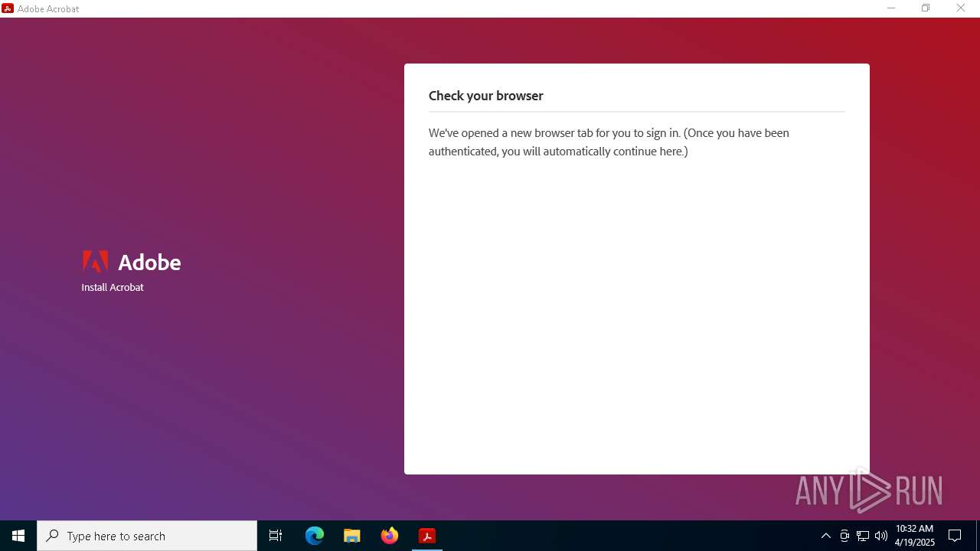
Task: Minimize the Adobe Acrobat window
Action: coord(891,8)
